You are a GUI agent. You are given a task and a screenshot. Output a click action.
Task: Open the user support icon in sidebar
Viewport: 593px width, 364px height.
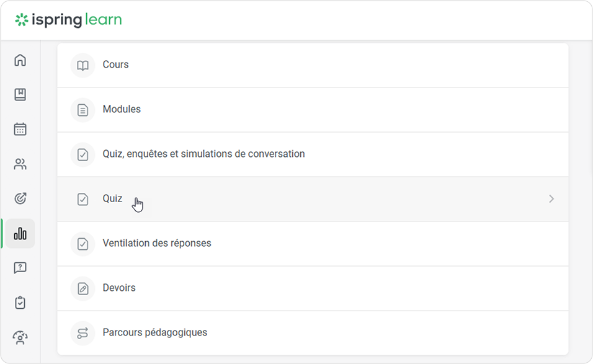(20, 338)
